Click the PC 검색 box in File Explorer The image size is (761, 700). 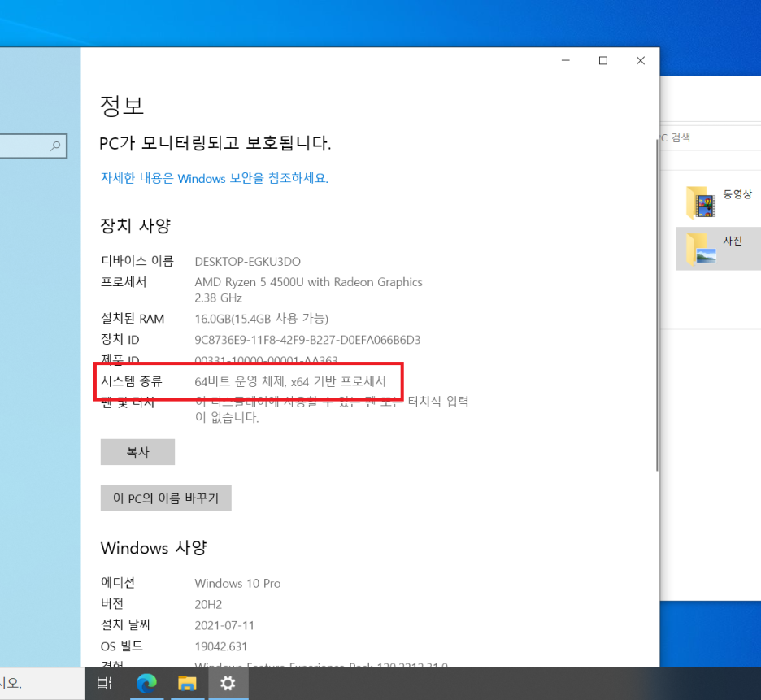click(x=711, y=137)
